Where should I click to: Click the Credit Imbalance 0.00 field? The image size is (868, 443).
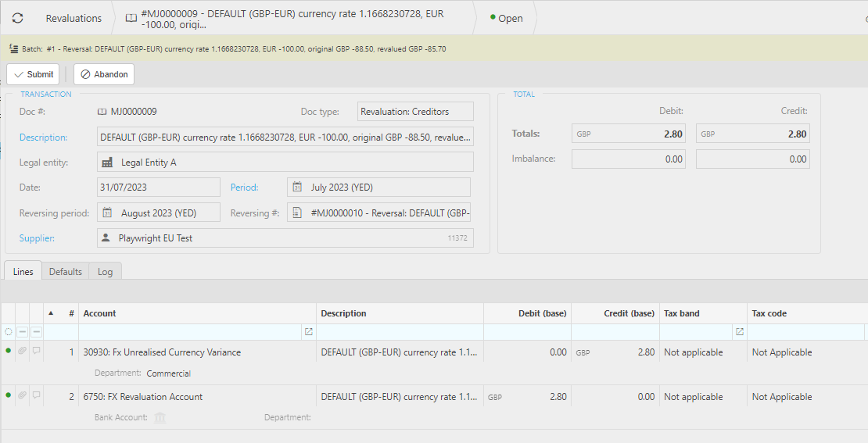(x=753, y=159)
